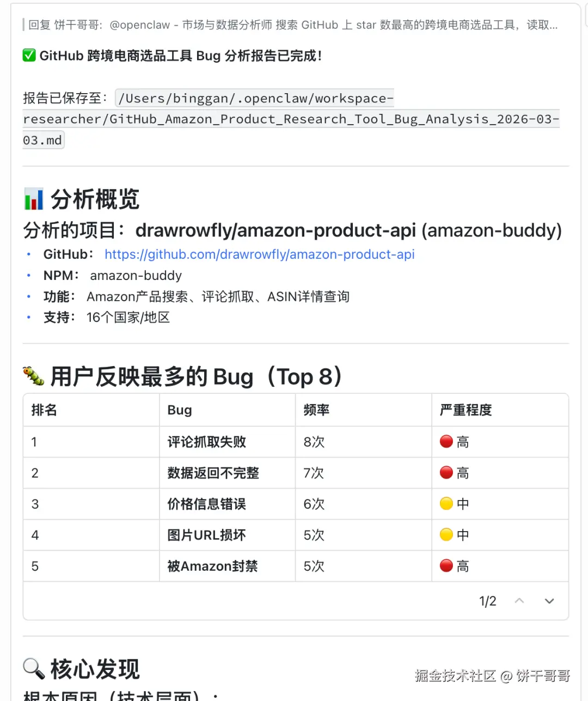The image size is (588, 701).
Task: Click the red severity dot for 数据返回不完整
Action: (446, 473)
